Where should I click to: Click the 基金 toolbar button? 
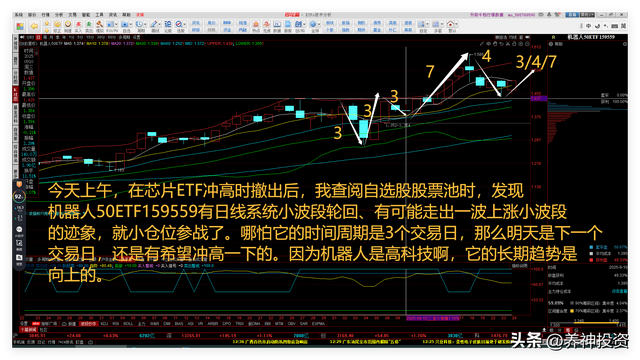coord(377,30)
